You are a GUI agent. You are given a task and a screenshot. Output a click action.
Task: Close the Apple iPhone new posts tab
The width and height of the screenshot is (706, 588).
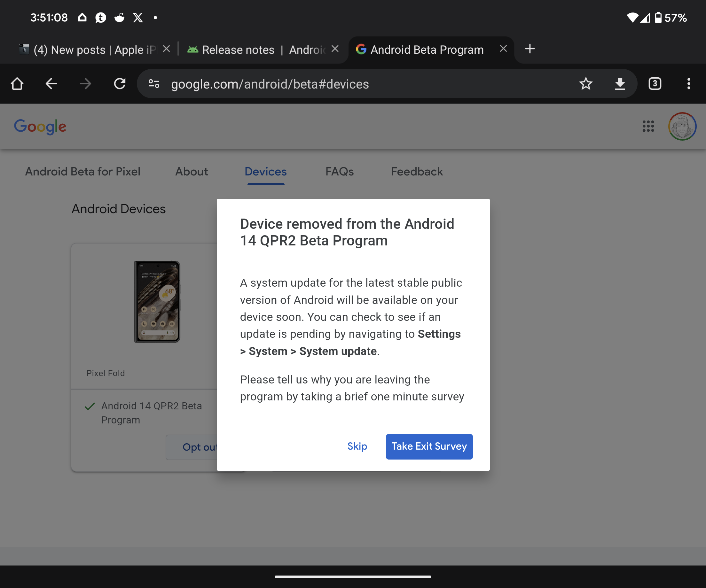pyautogui.click(x=166, y=49)
